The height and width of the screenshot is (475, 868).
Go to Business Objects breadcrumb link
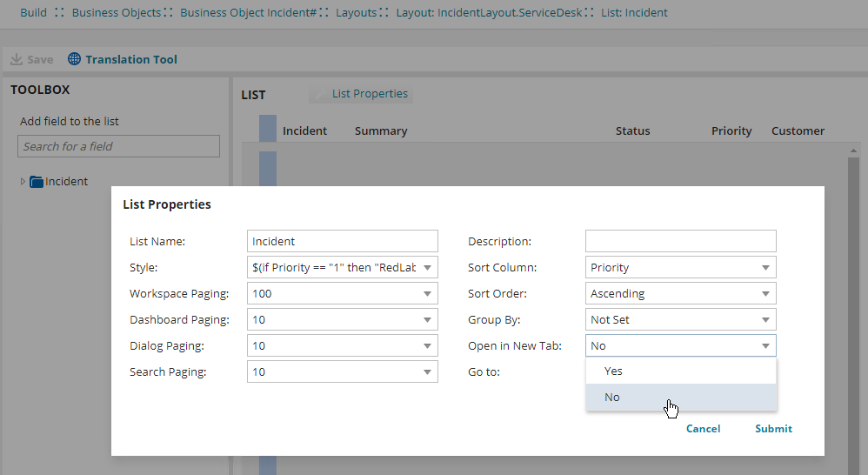(117, 13)
